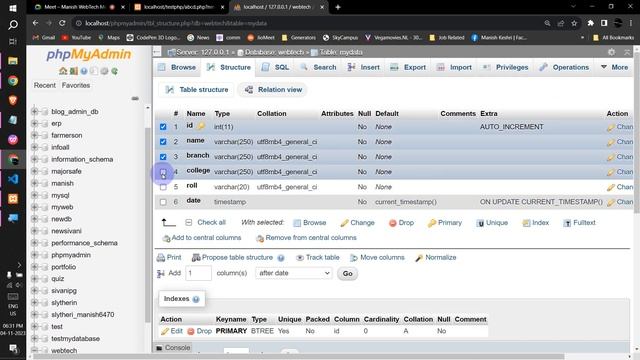This screenshot has height=360, width=640.
Task: Expand the farmerson database node
Action: click(35, 135)
